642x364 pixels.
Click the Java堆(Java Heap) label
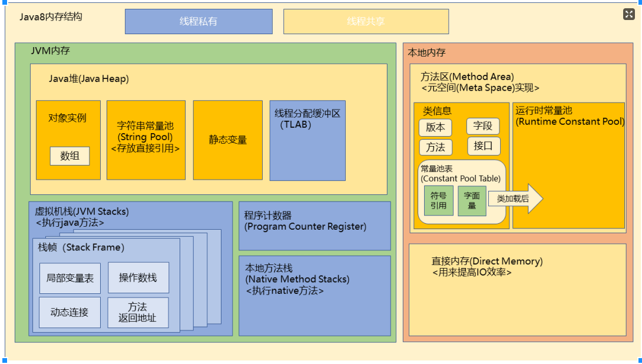89,78
